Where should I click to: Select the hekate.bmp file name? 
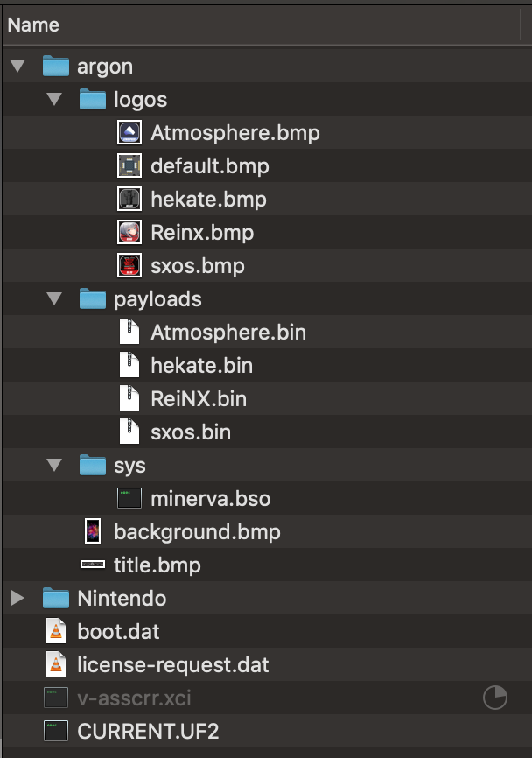[209, 200]
